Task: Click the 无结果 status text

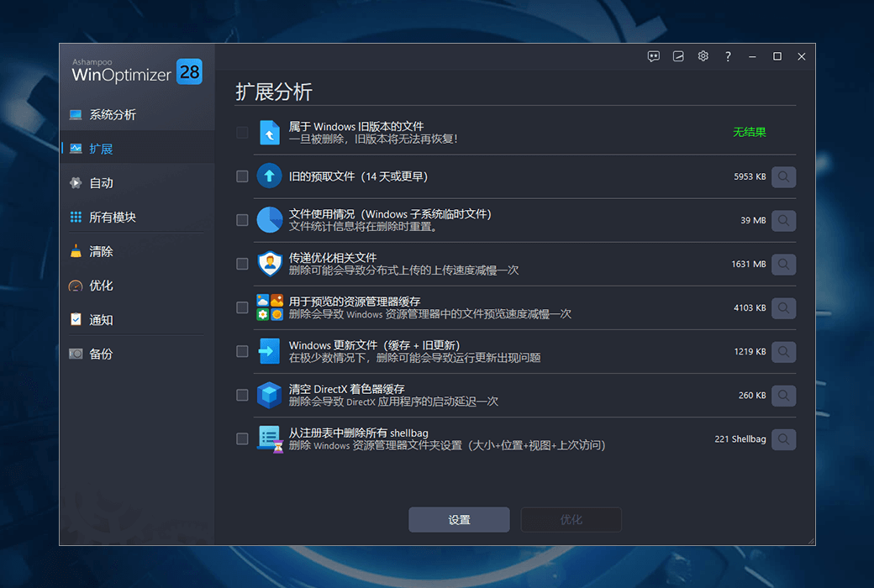Action: 749,132
